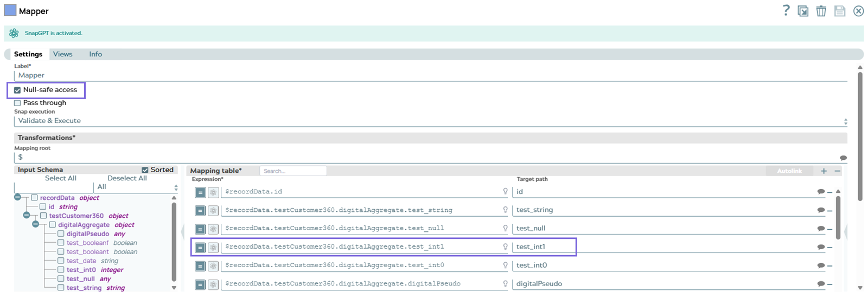Toggle expression mode on the test_int0 row
868x305 pixels.
[200, 266]
